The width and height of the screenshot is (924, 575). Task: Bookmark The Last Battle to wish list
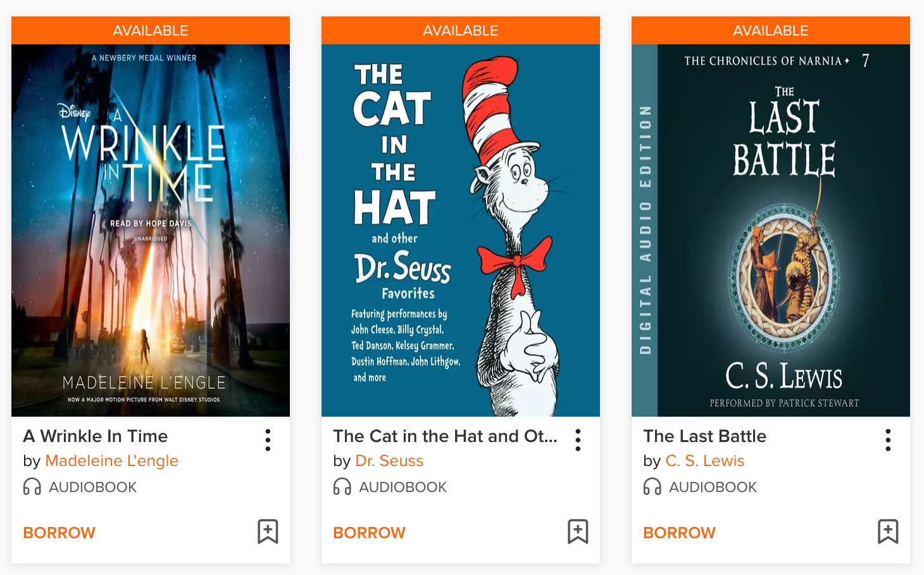(x=888, y=531)
